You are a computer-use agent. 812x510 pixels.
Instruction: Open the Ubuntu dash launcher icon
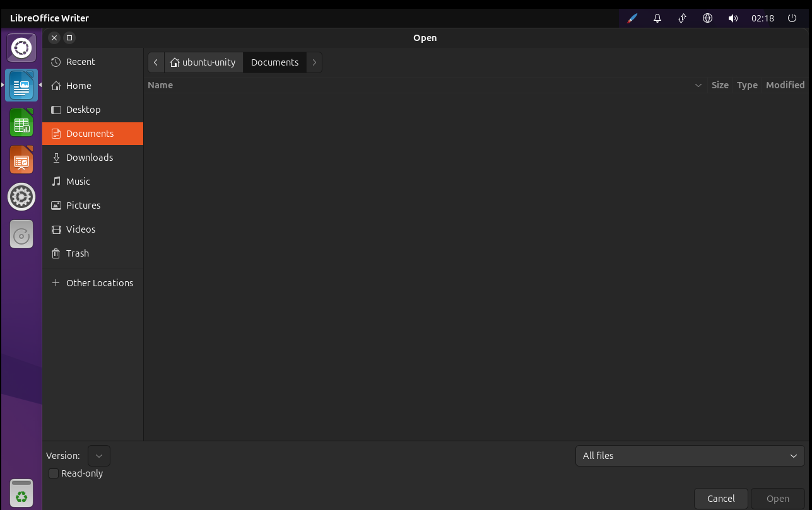(x=21, y=49)
